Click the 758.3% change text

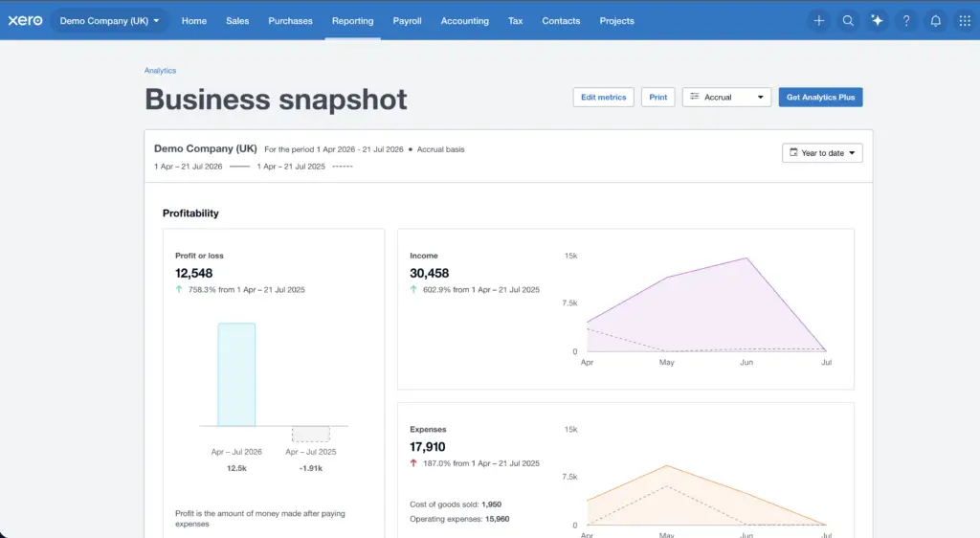246,289
